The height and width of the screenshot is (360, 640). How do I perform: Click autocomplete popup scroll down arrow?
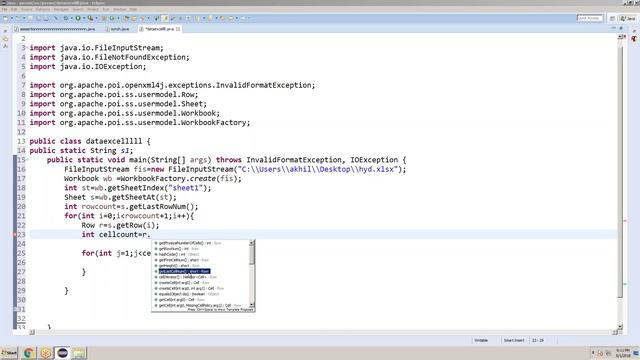point(252,304)
